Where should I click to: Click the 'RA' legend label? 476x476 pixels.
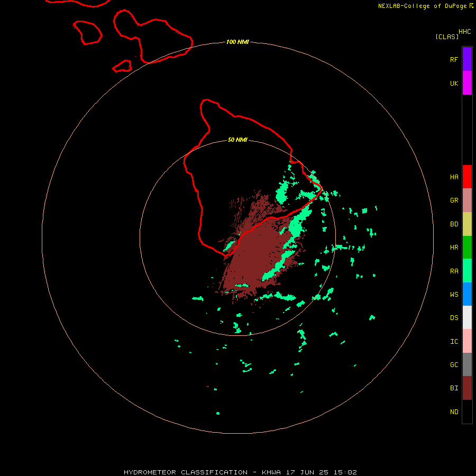454,271
